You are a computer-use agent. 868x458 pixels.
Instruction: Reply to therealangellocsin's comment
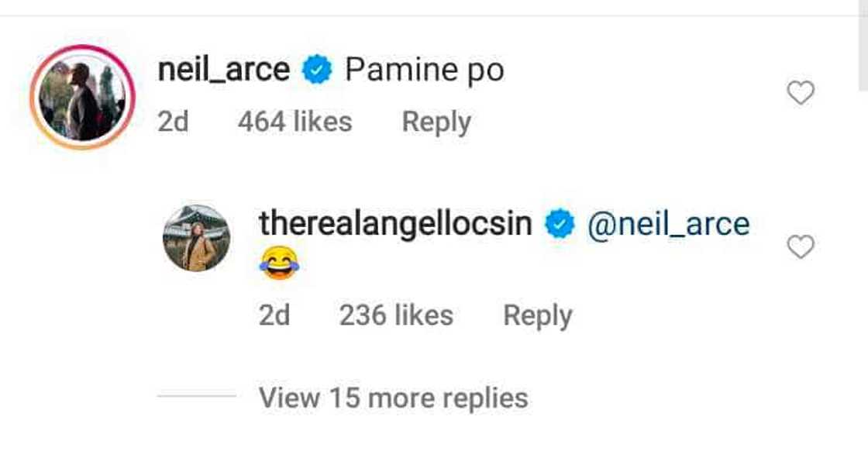[537, 315]
